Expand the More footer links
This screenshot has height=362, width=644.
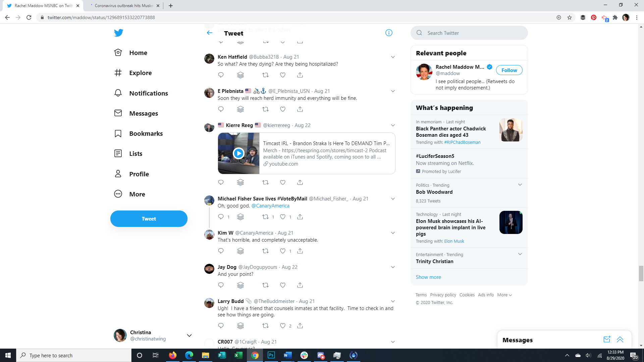tap(504, 295)
